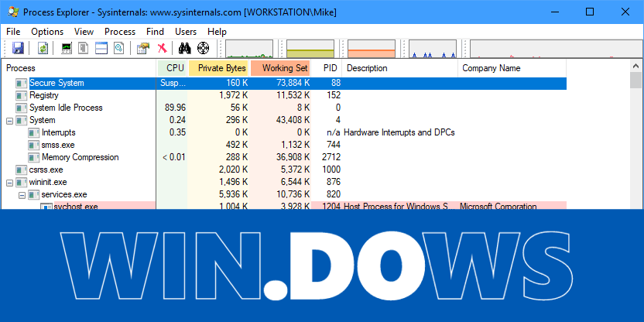
Task: Click the System Idle Process icon
Action: 22,108
